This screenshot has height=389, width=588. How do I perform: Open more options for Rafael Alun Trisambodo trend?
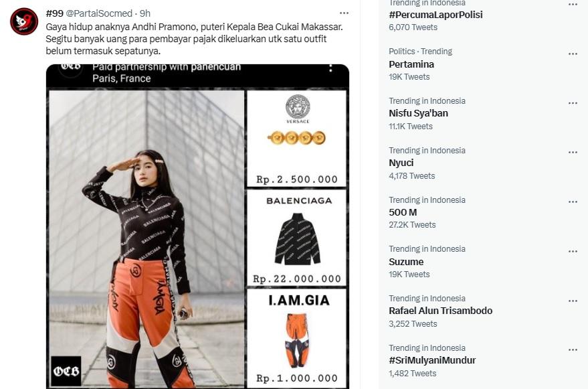click(x=573, y=301)
